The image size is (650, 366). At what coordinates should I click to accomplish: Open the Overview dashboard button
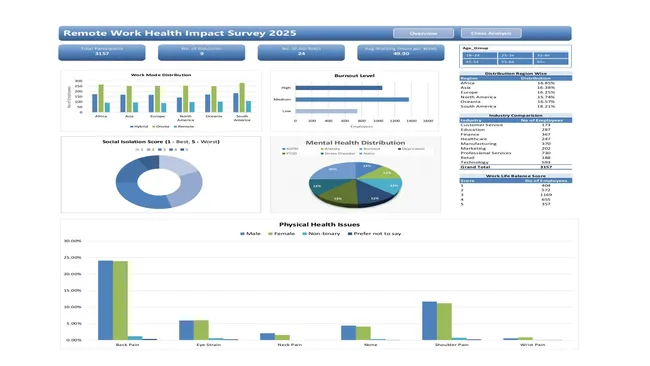(423, 33)
